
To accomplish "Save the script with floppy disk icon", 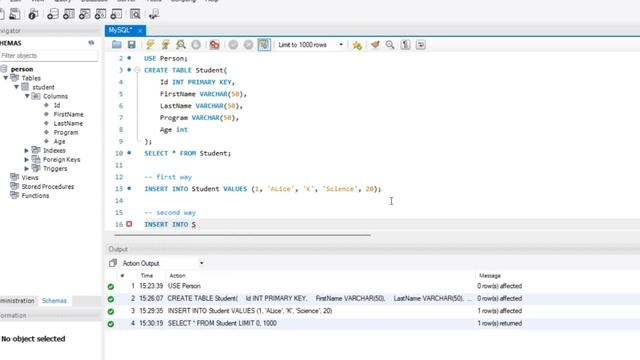I will (x=131, y=44).
